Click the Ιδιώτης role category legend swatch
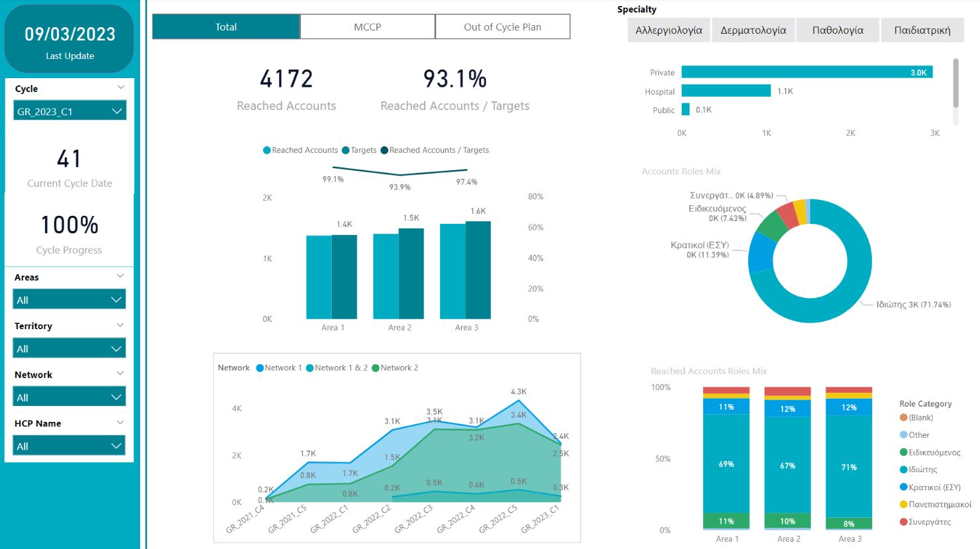The height and width of the screenshot is (549, 980). [x=903, y=470]
